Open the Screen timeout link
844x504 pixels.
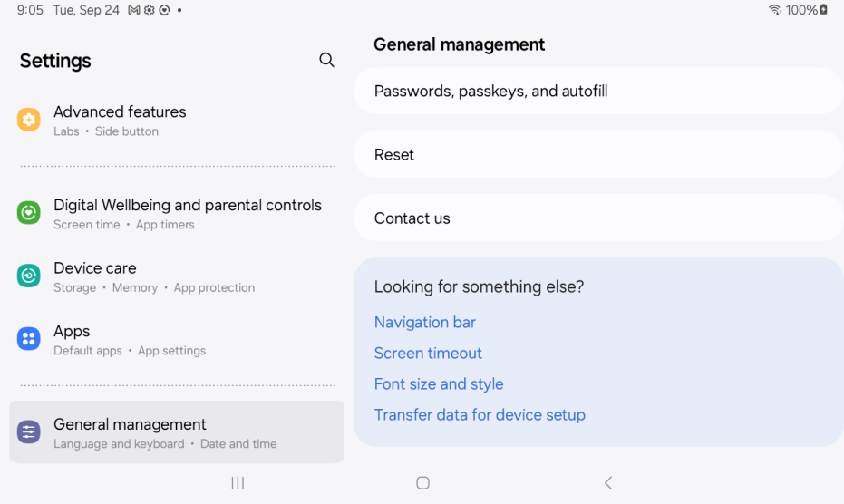point(428,353)
